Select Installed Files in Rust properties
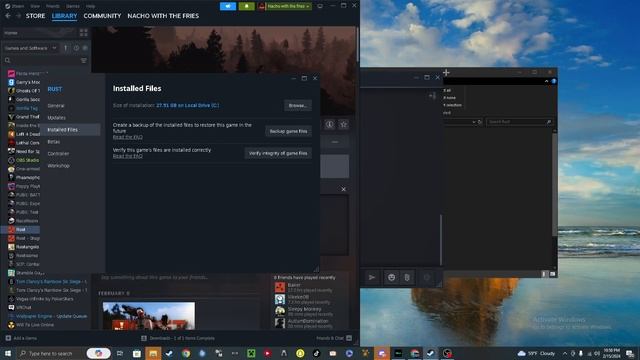The width and height of the screenshot is (640, 360). click(71, 130)
